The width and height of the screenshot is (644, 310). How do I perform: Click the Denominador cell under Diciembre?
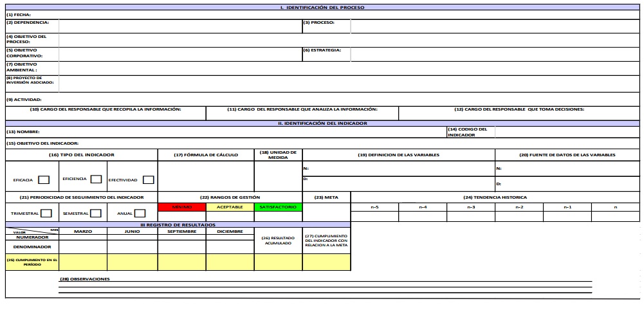(230, 246)
